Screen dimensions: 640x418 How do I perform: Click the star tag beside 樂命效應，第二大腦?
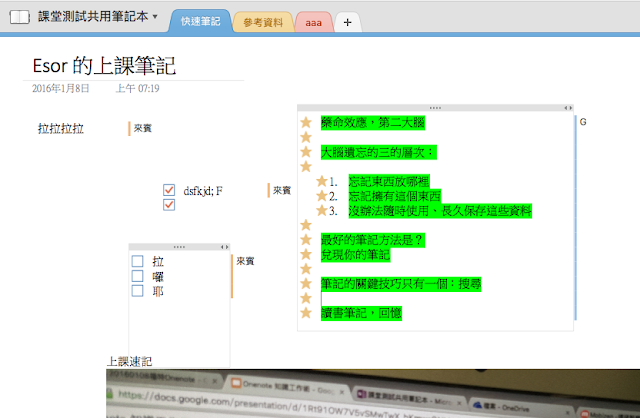(306, 122)
